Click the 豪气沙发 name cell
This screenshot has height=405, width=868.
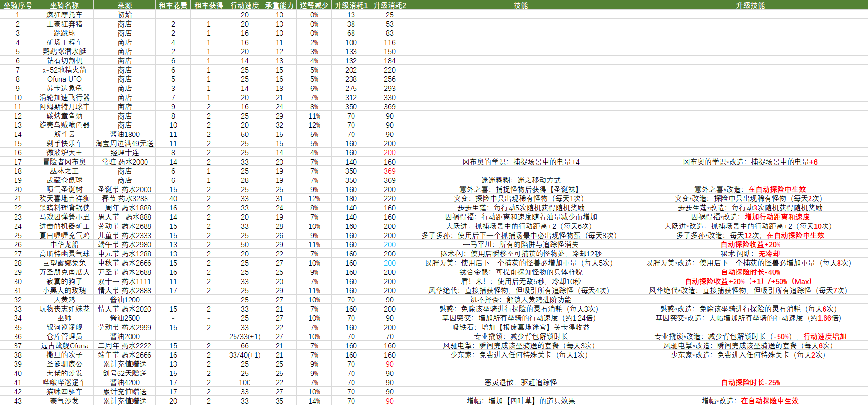64,401
